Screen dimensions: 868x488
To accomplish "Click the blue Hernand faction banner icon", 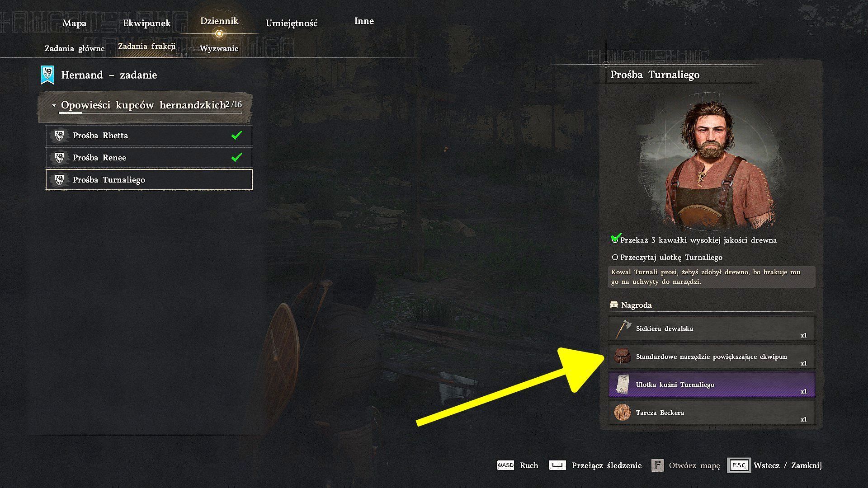I will (x=47, y=75).
